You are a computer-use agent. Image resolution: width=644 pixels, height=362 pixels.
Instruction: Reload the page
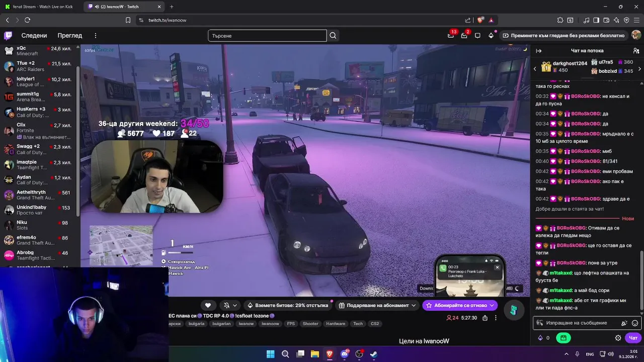click(x=27, y=20)
